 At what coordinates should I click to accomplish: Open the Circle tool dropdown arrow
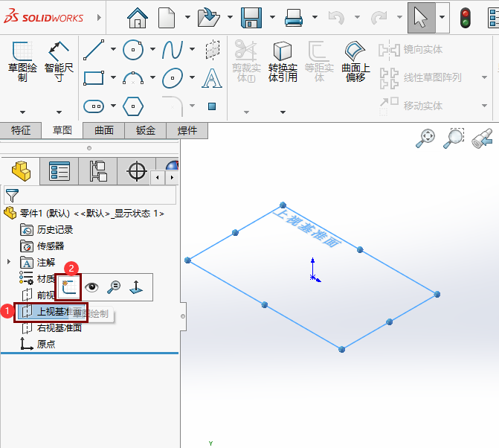click(x=152, y=49)
